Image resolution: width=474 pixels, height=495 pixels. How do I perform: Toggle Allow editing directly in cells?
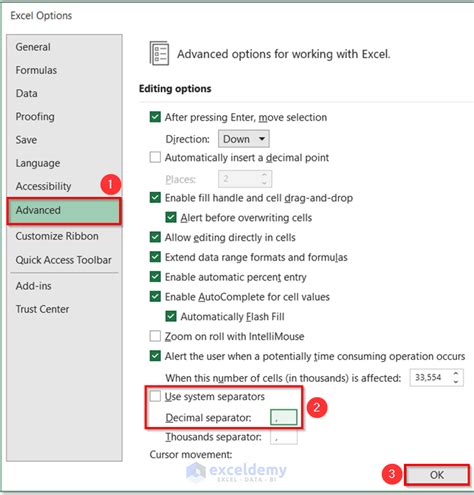pyautogui.click(x=155, y=237)
